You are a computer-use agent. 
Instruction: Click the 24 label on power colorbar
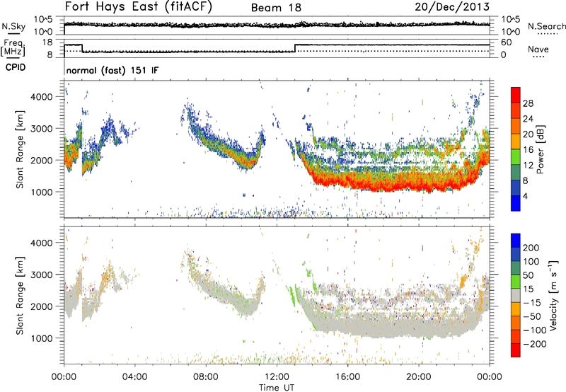[x=528, y=119]
